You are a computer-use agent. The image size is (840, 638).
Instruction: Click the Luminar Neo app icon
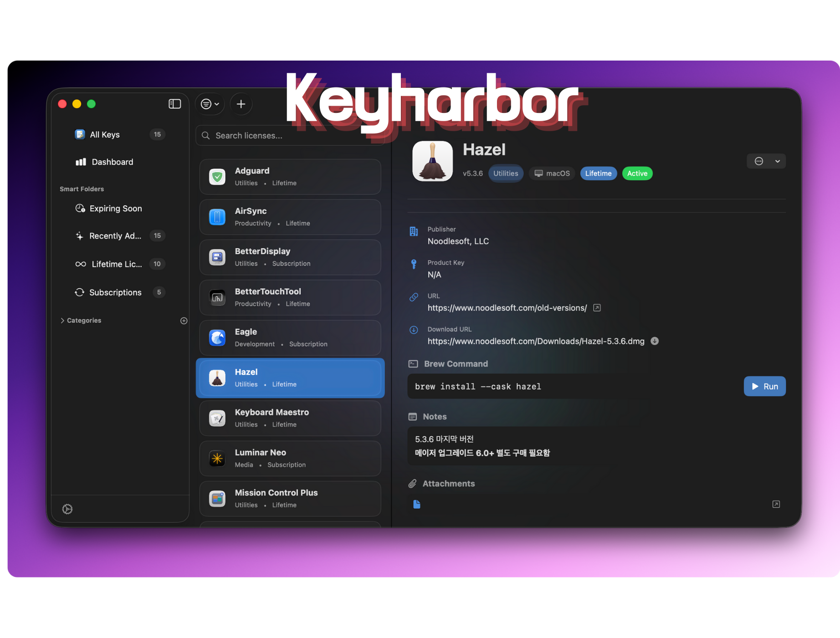pos(217,459)
